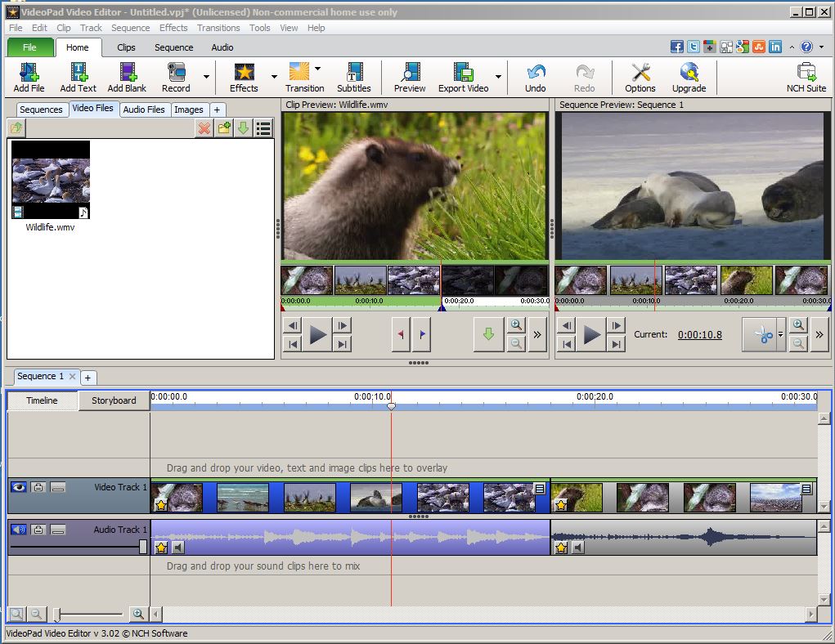Click the Add Text icon
Viewport: 835px width, 644px height.
(79, 78)
